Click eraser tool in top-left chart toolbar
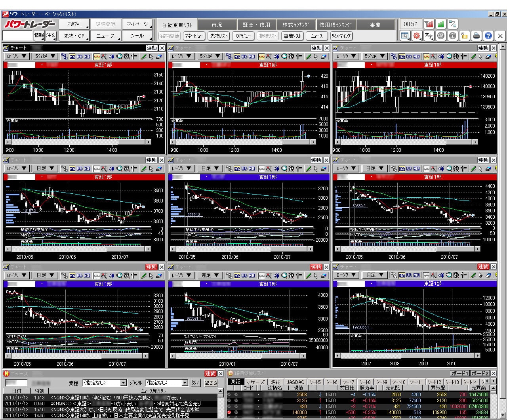Screen dimensions: 507x420 [159, 57]
